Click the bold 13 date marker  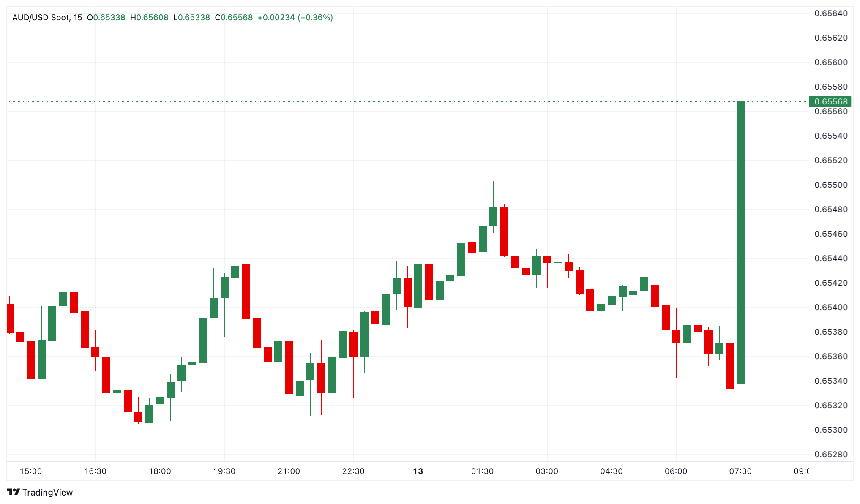pyautogui.click(x=418, y=471)
